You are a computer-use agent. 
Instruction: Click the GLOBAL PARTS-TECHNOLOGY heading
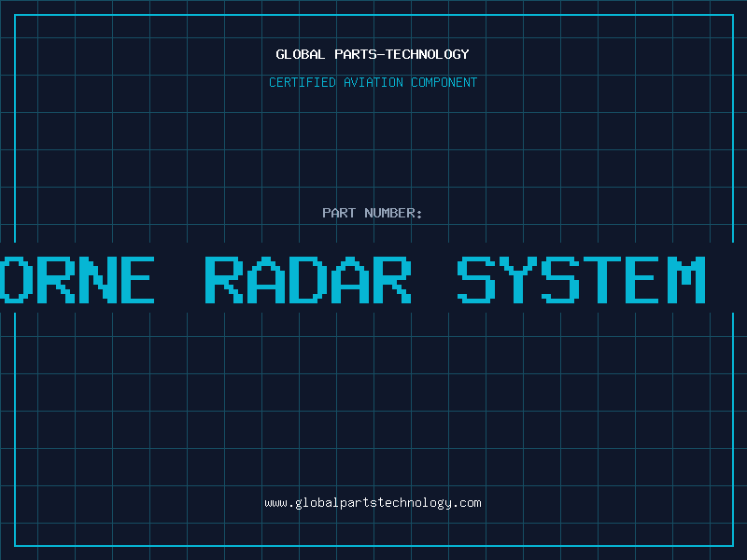[x=373, y=54]
